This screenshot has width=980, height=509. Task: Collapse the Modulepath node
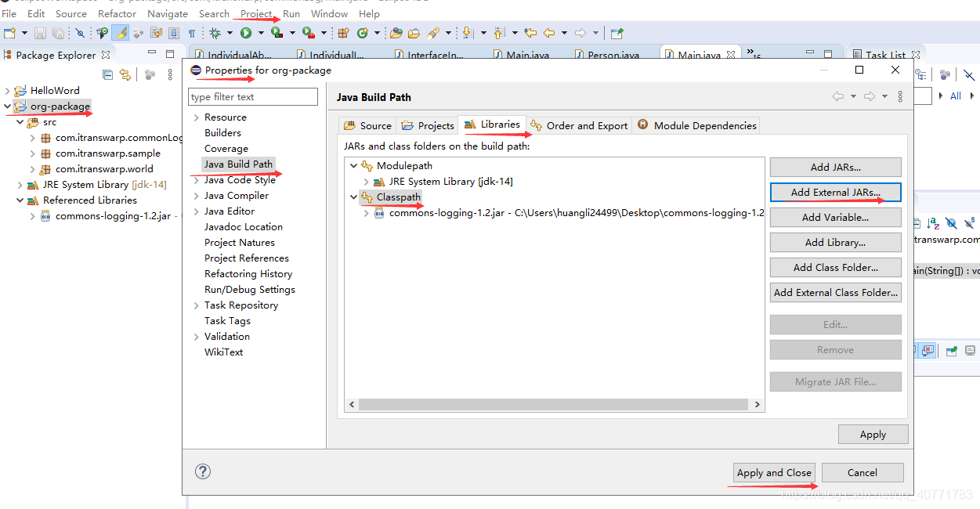point(353,166)
